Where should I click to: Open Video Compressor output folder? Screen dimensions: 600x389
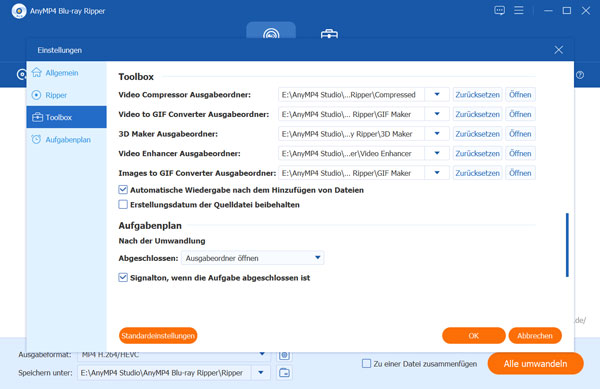520,94
